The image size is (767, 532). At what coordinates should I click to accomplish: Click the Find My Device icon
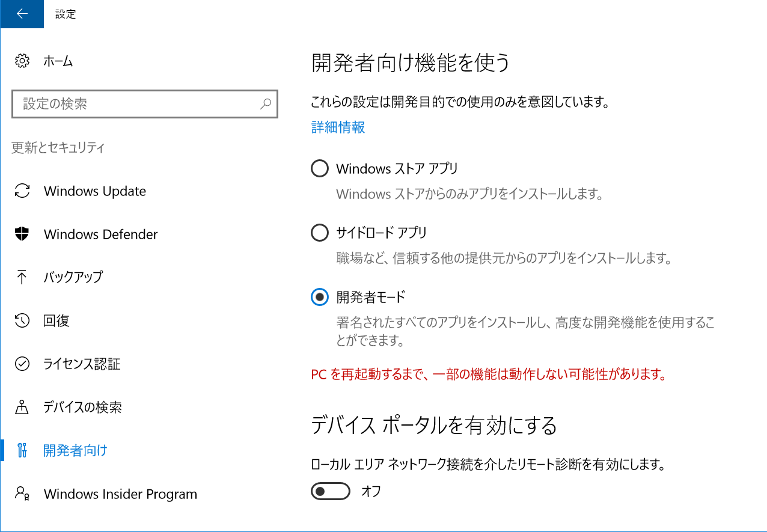(x=22, y=407)
